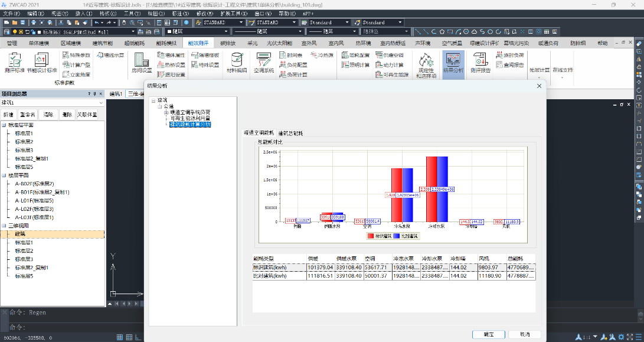Open the 节能设计标准 tool
The image size is (644, 342).
[42, 63]
